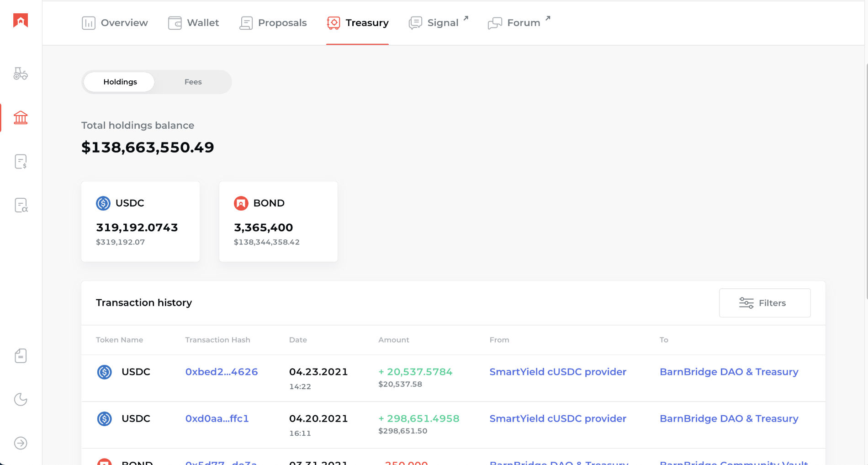Click the BOND value $138,344,358.42
The height and width of the screenshot is (465, 868).
[266, 242]
